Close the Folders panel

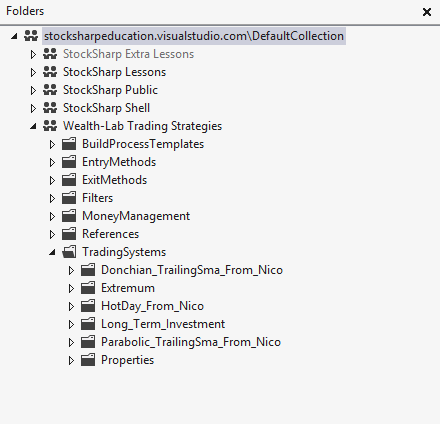427,12
